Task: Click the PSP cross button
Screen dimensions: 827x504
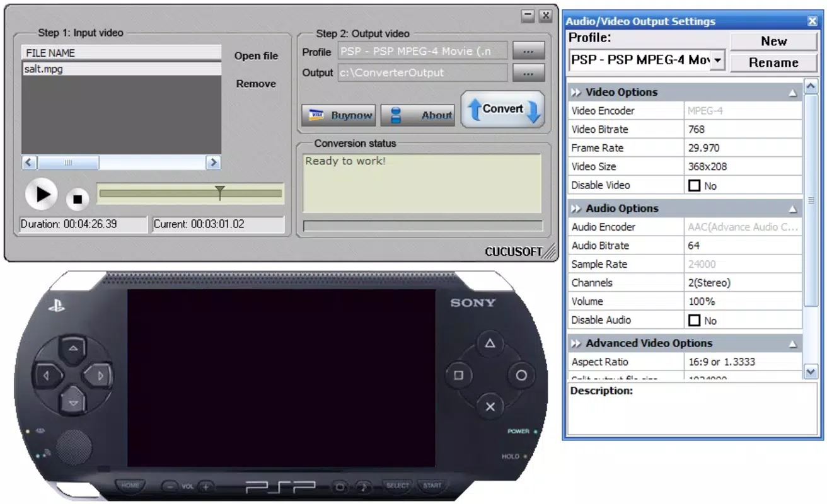Action: coord(490,406)
